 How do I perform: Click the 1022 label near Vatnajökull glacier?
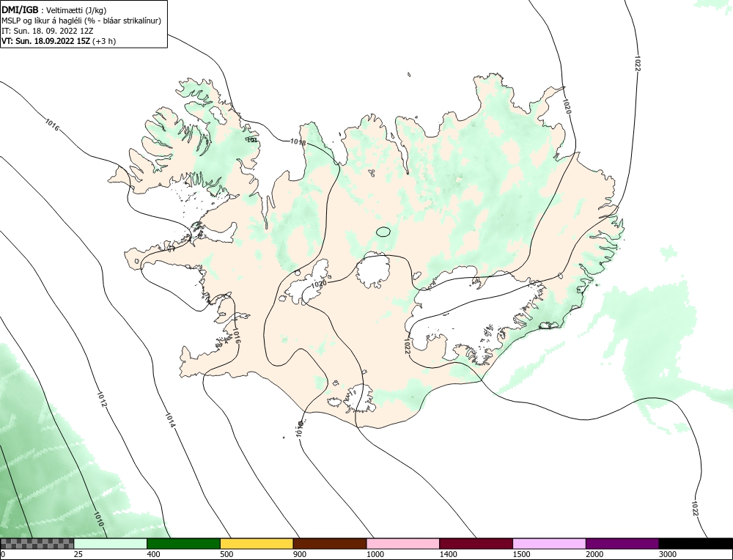tap(407, 347)
